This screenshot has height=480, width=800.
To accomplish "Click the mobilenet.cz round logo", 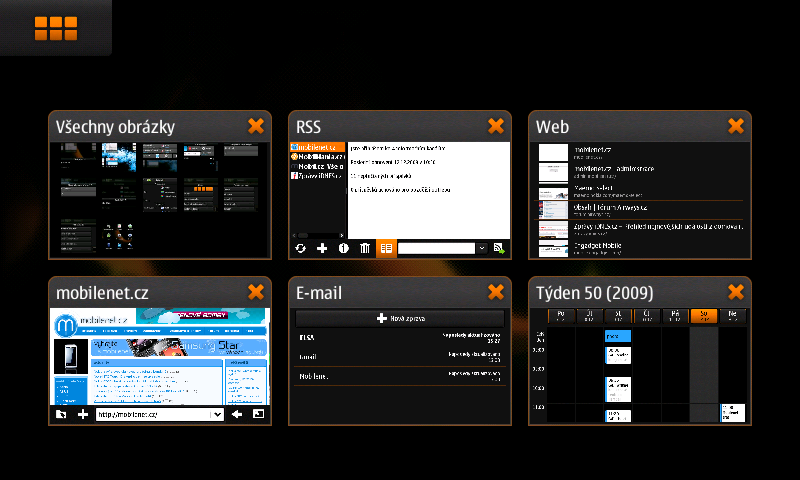I will [65, 325].
